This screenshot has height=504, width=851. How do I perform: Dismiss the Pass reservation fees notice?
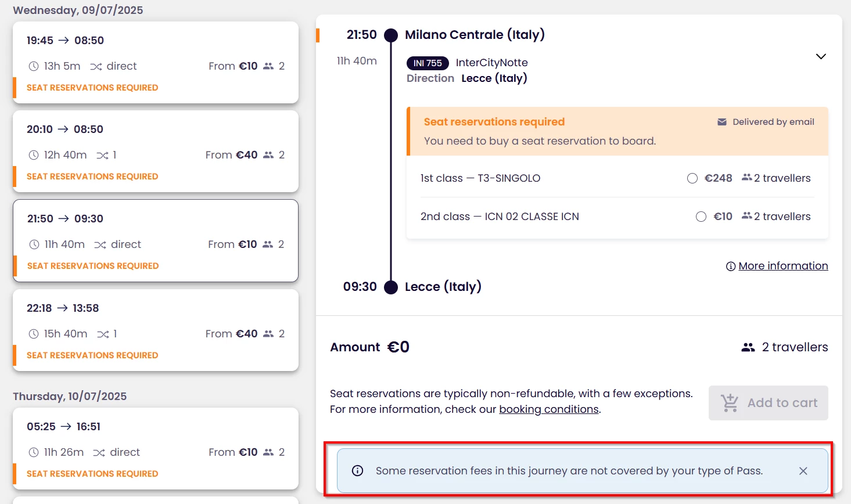803,471
